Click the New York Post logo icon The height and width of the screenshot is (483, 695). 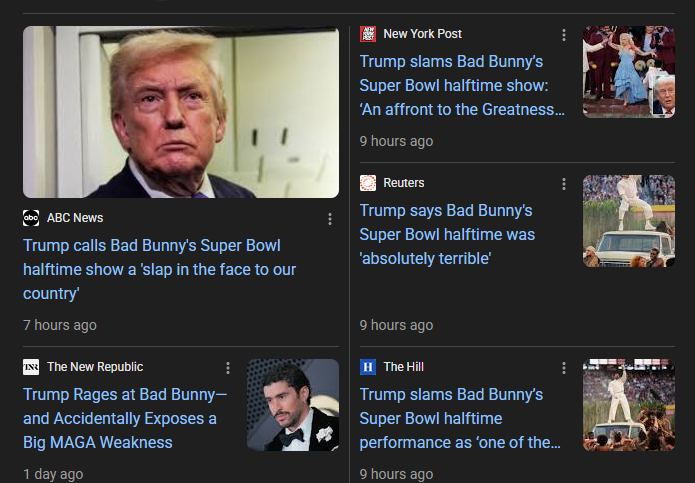[x=368, y=34]
